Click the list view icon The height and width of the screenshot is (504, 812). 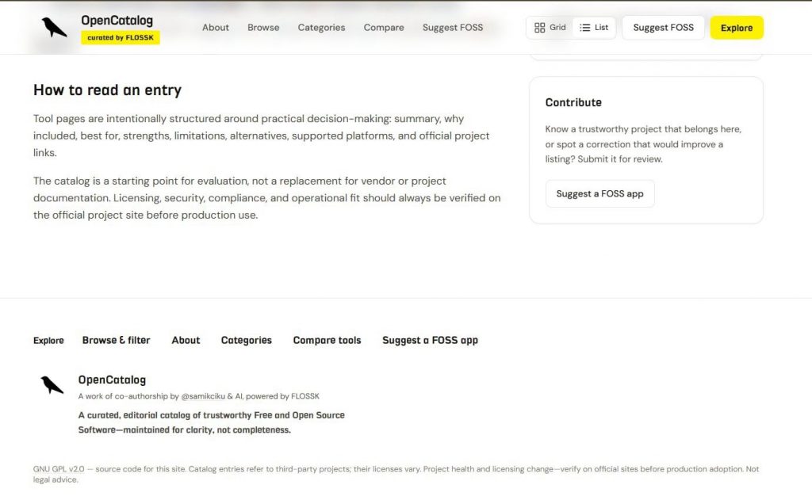[x=584, y=28]
